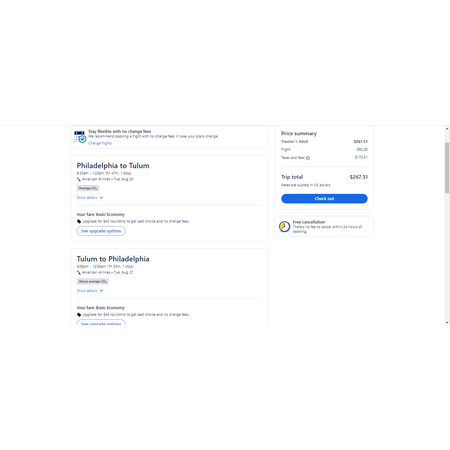Click the Average CO2 badge on outbound flight

pyautogui.click(x=88, y=188)
